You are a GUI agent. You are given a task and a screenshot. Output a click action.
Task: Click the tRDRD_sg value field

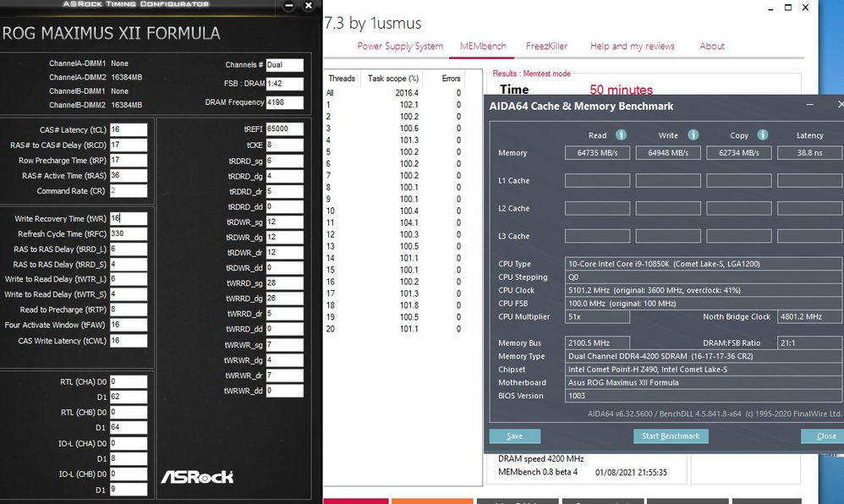[x=285, y=161]
